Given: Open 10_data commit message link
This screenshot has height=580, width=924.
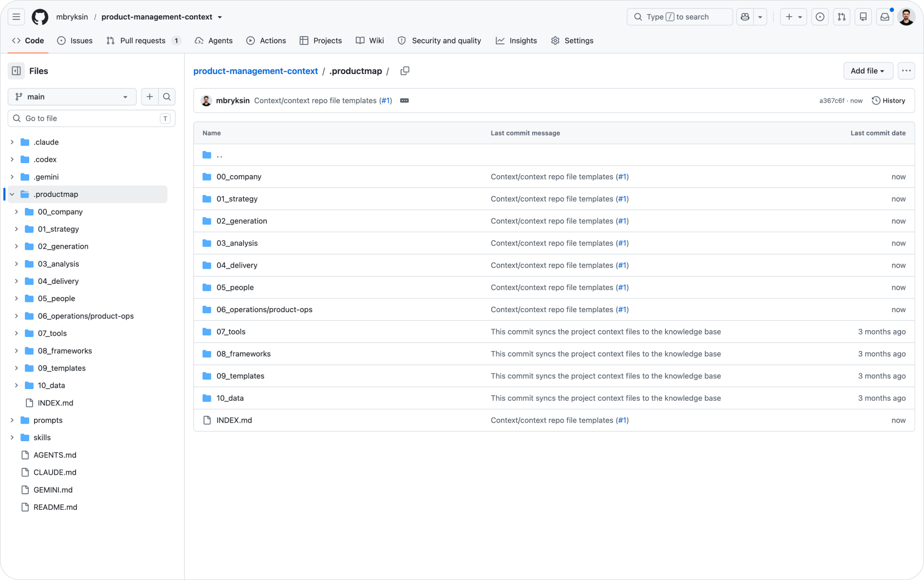Looking at the screenshot, I should pyautogui.click(x=606, y=398).
